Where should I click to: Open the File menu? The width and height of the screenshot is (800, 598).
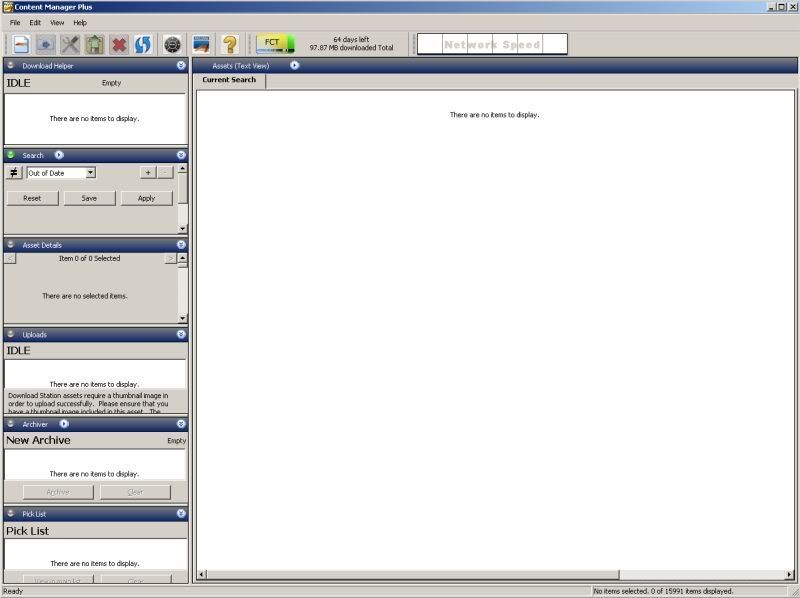pos(15,22)
